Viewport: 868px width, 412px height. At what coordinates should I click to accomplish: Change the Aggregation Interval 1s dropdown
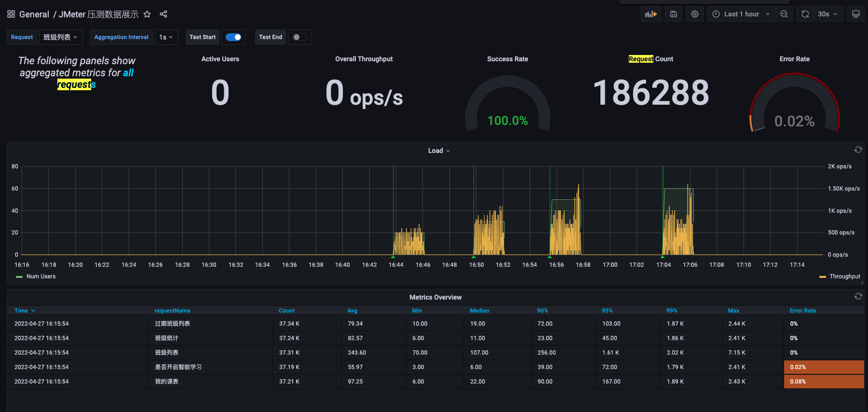[166, 37]
